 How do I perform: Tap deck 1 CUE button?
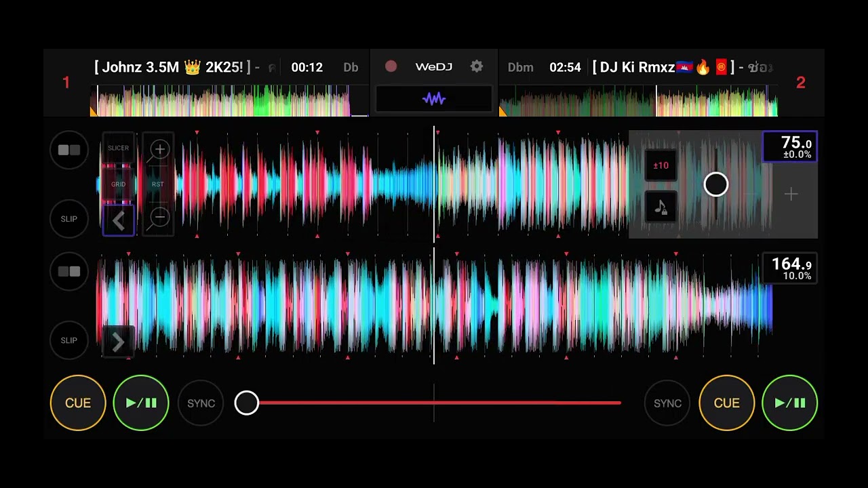78,403
